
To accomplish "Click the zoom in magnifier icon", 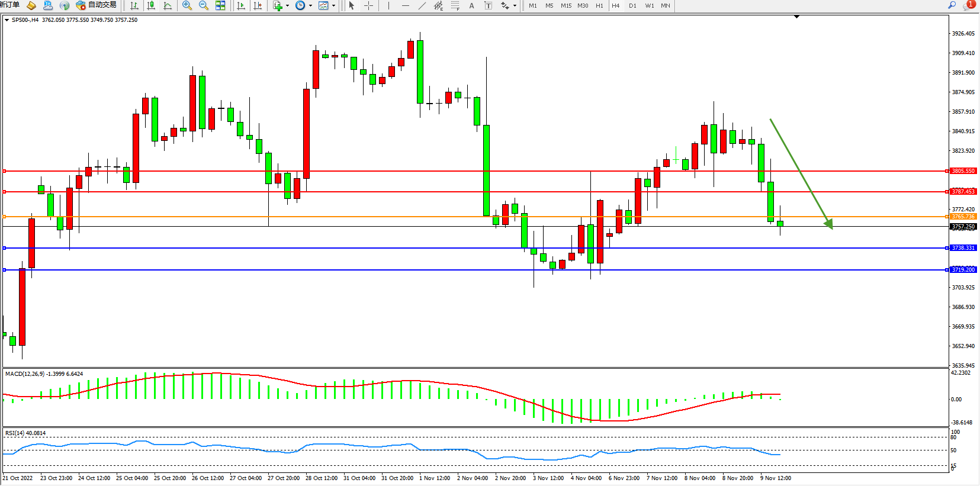I will pos(187,5).
